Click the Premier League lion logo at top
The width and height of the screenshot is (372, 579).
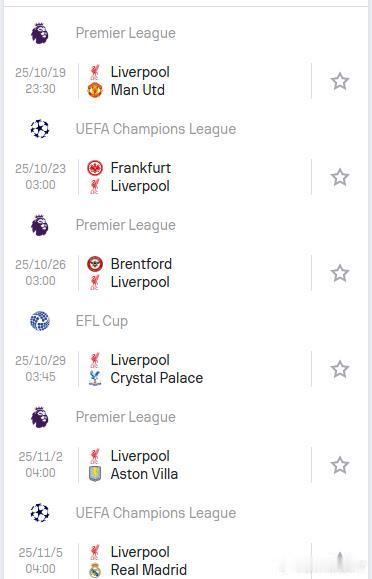click(40, 33)
